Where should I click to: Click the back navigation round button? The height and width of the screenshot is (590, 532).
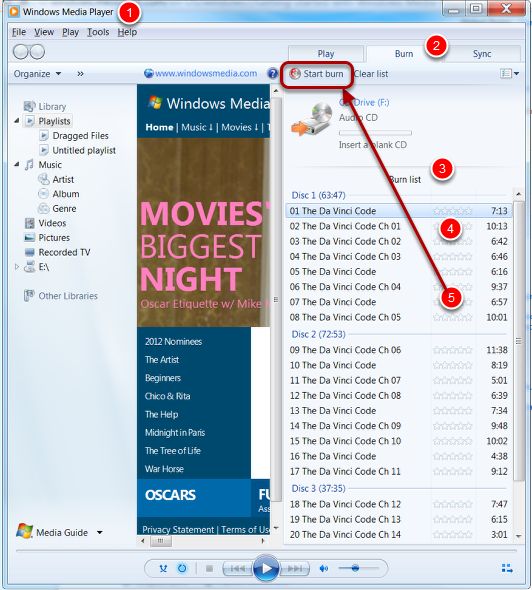click(x=21, y=52)
